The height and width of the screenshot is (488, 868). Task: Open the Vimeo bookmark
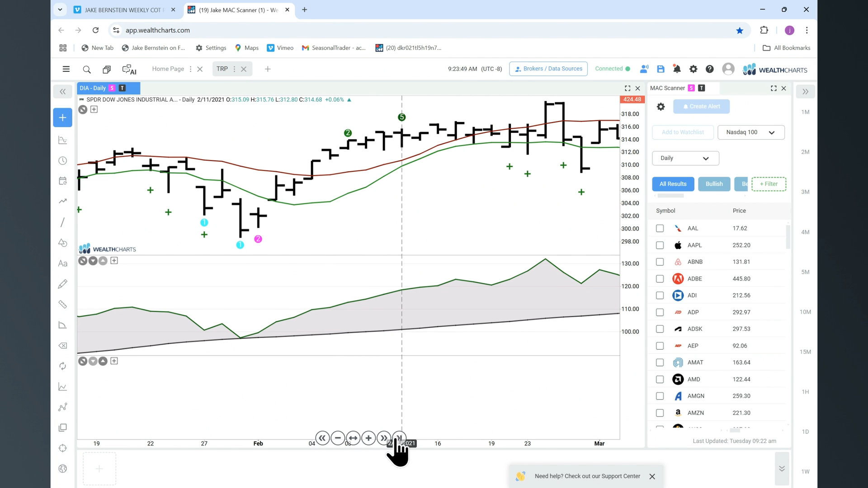tap(280, 48)
